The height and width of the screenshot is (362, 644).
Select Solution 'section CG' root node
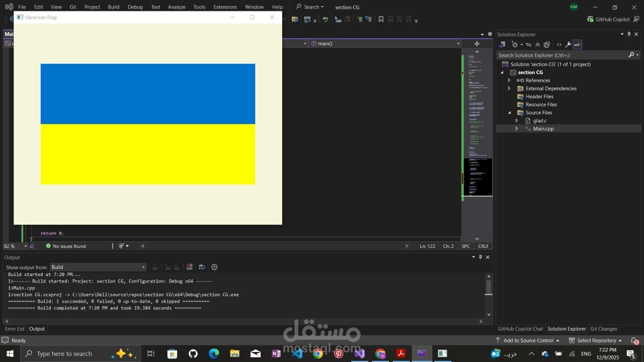(x=550, y=64)
